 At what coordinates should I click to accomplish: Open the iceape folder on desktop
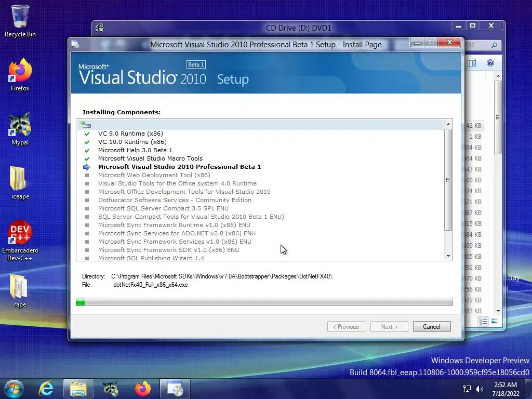pyautogui.click(x=20, y=183)
